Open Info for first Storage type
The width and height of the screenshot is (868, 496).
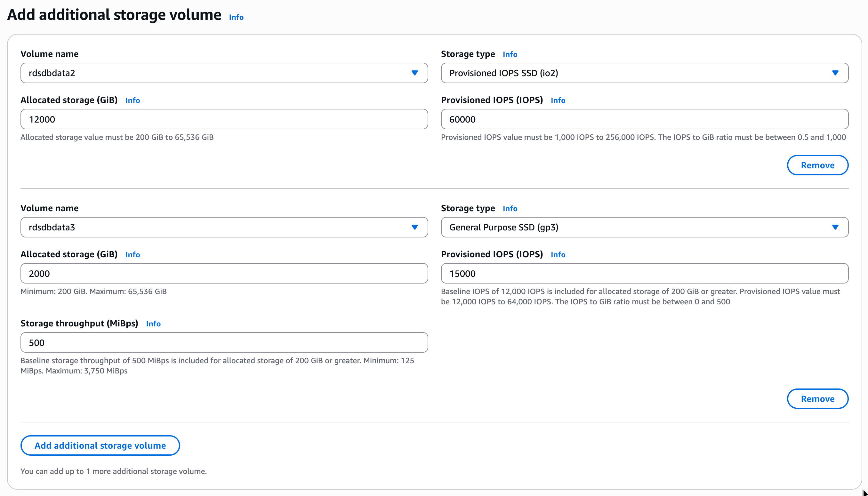(x=510, y=54)
